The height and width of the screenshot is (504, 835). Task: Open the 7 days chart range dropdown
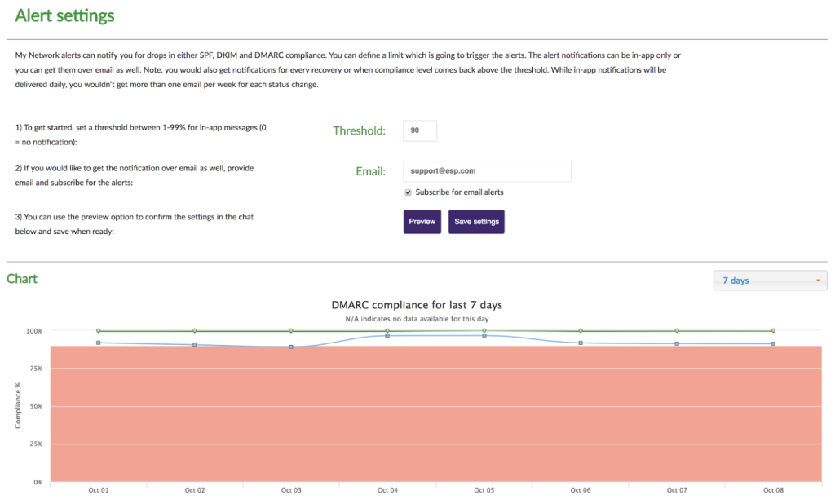click(770, 281)
